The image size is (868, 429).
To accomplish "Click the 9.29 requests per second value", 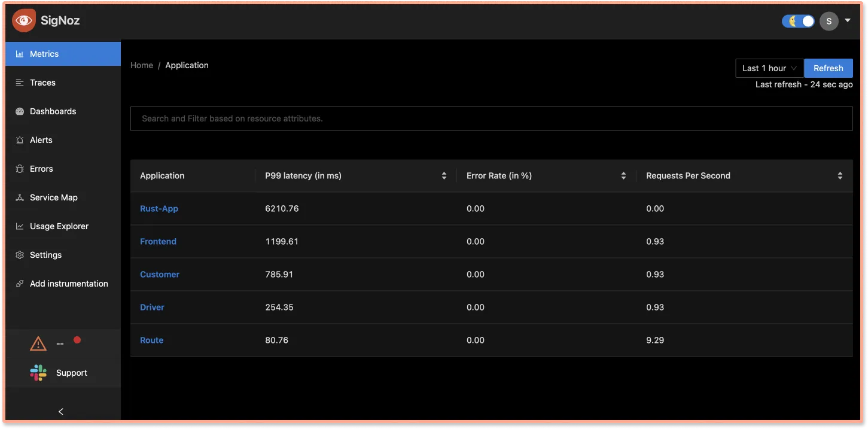I will 655,340.
